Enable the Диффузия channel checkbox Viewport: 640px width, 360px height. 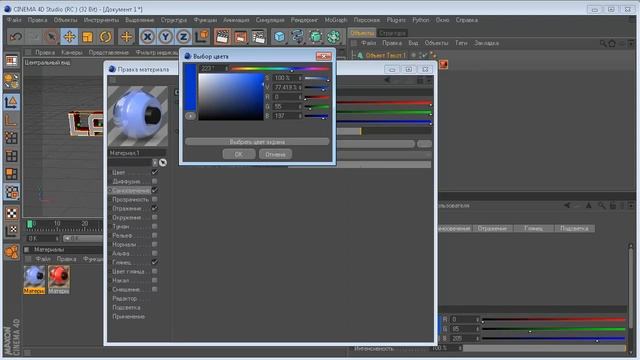pos(155,181)
